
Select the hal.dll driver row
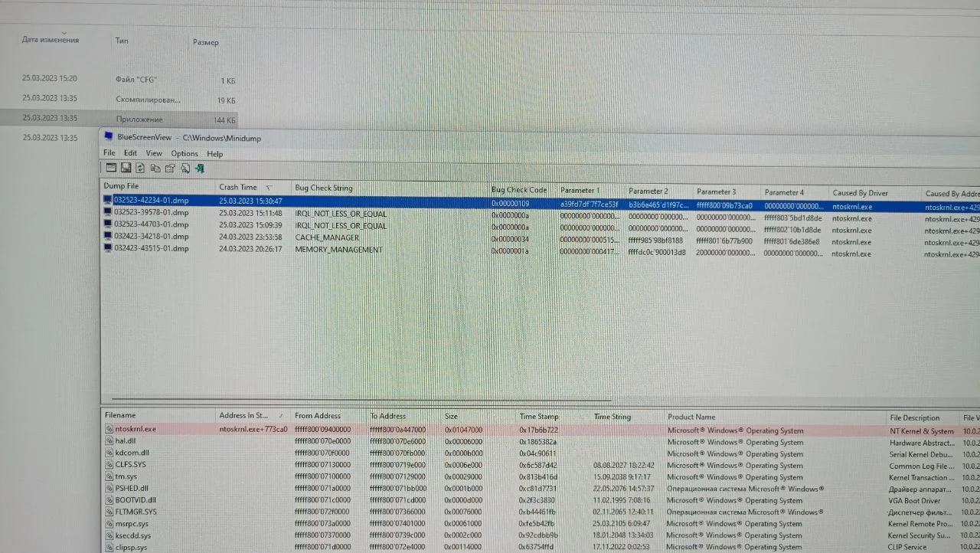[x=119, y=441]
